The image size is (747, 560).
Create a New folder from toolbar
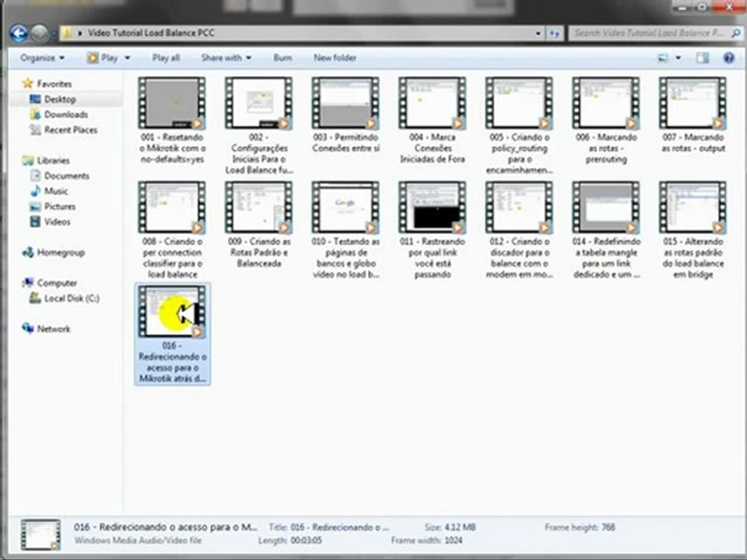335,58
